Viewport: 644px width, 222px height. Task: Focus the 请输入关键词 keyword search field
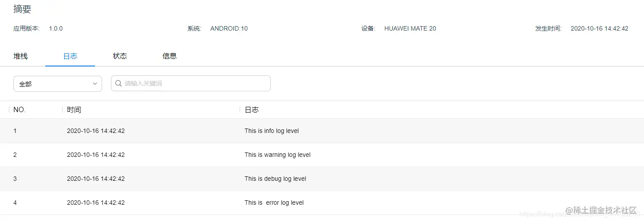coord(191,83)
